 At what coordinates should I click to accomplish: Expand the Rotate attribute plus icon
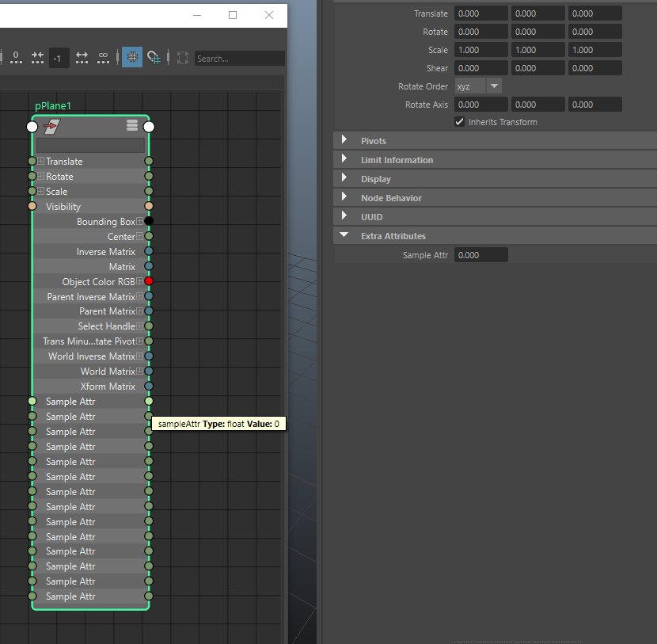point(40,176)
